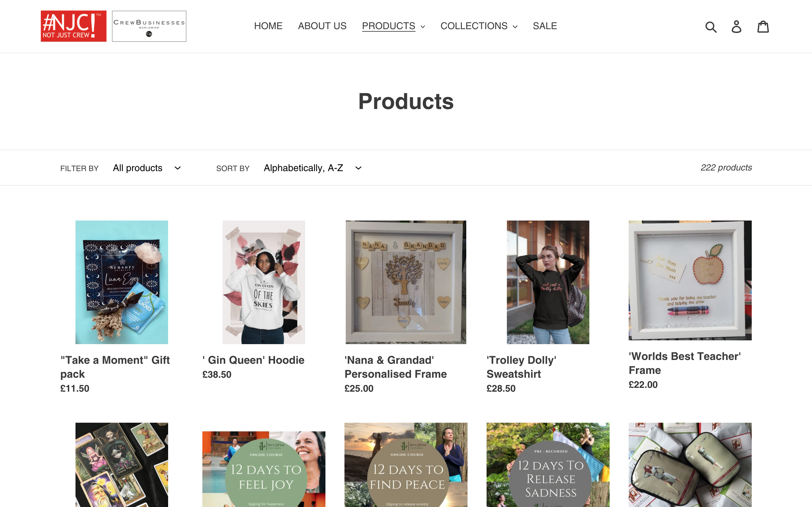Open 'Nana & Grandad' Personalised Frame link
Image resolution: width=812 pixels, height=507 pixels.
point(396,367)
